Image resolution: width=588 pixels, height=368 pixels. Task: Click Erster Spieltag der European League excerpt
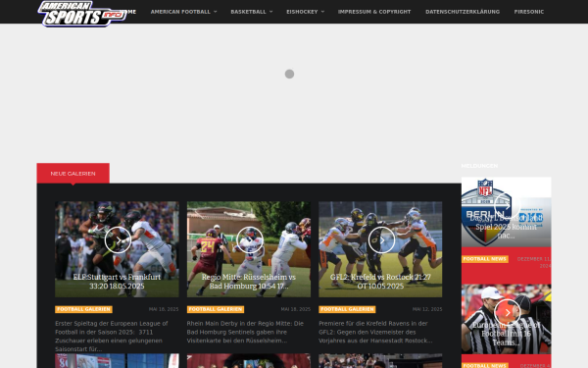click(x=112, y=336)
